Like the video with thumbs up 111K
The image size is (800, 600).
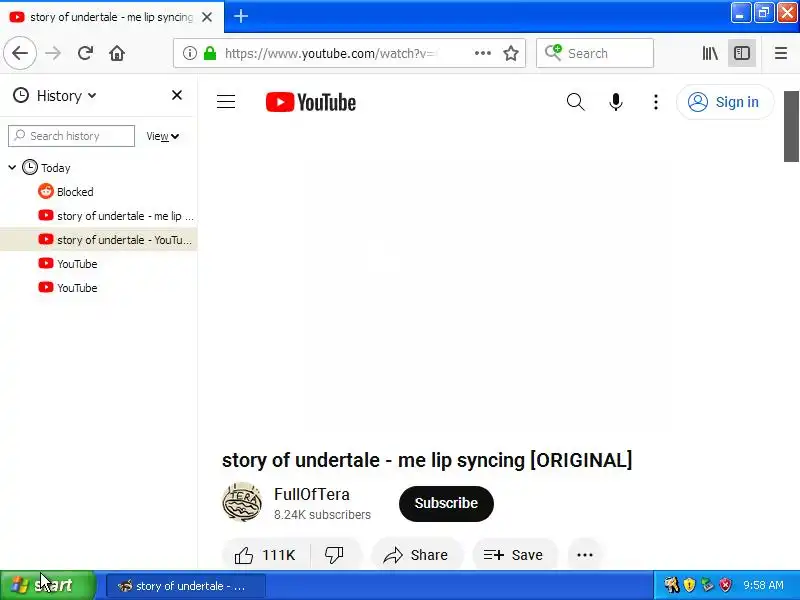[265, 555]
